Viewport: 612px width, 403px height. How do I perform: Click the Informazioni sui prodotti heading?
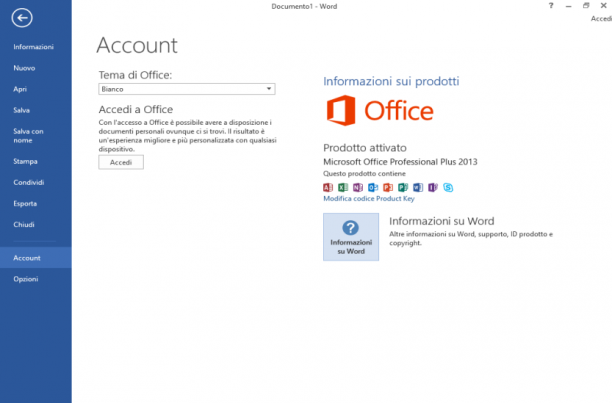click(x=391, y=81)
